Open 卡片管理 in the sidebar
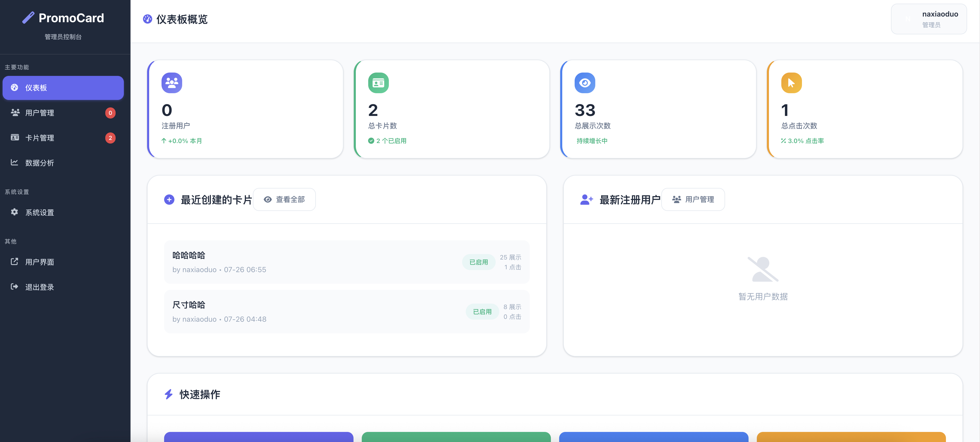 pyautogui.click(x=39, y=138)
